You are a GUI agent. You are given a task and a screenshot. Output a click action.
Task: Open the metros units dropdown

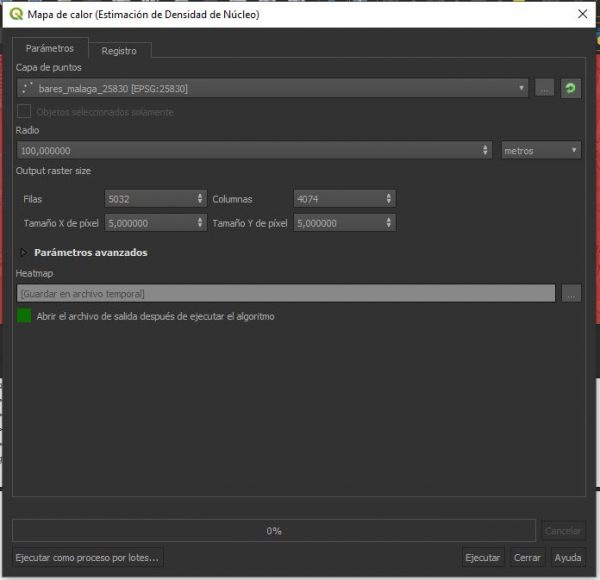[541, 150]
